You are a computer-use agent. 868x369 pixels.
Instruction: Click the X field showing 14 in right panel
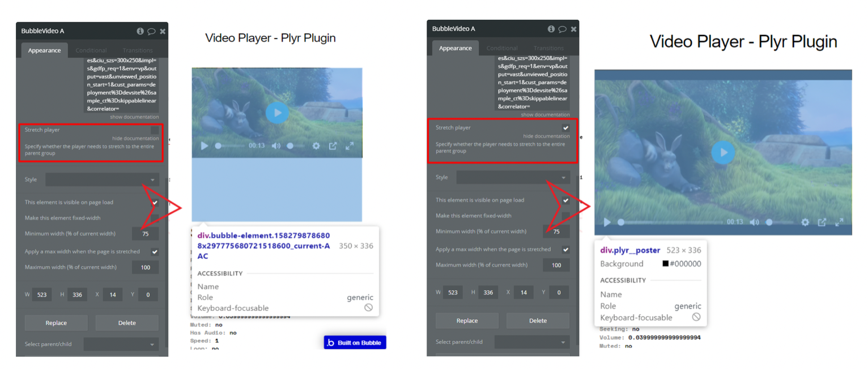point(524,293)
